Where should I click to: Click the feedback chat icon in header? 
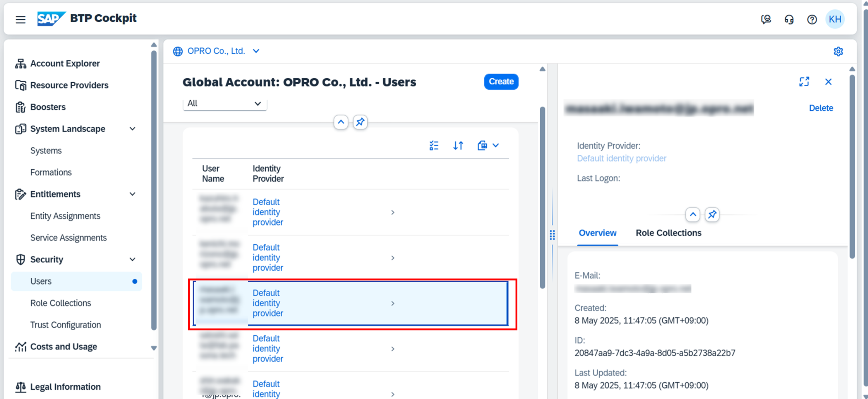click(x=766, y=19)
